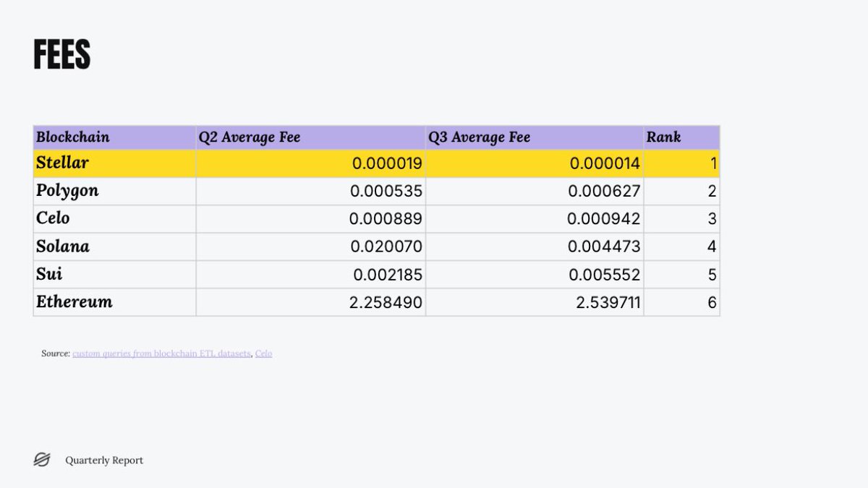
Task: Select Polygon Q3 fee value 0.000627
Action: coord(604,192)
